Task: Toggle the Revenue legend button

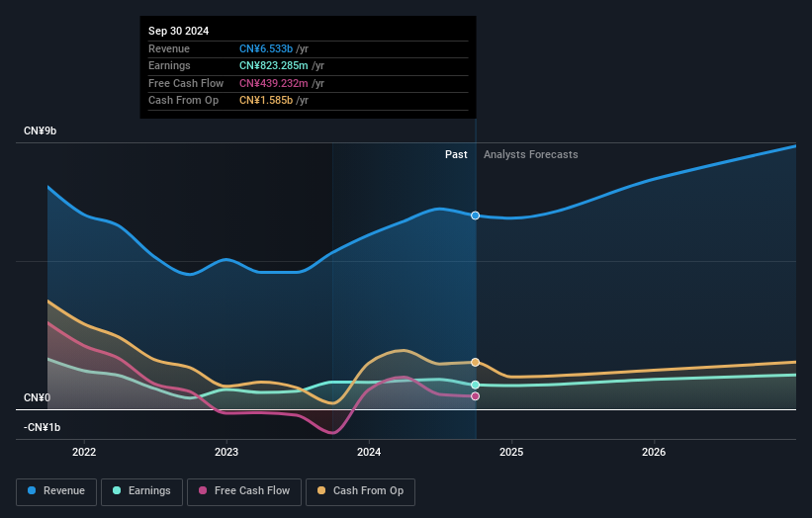Action: (x=56, y=491)
